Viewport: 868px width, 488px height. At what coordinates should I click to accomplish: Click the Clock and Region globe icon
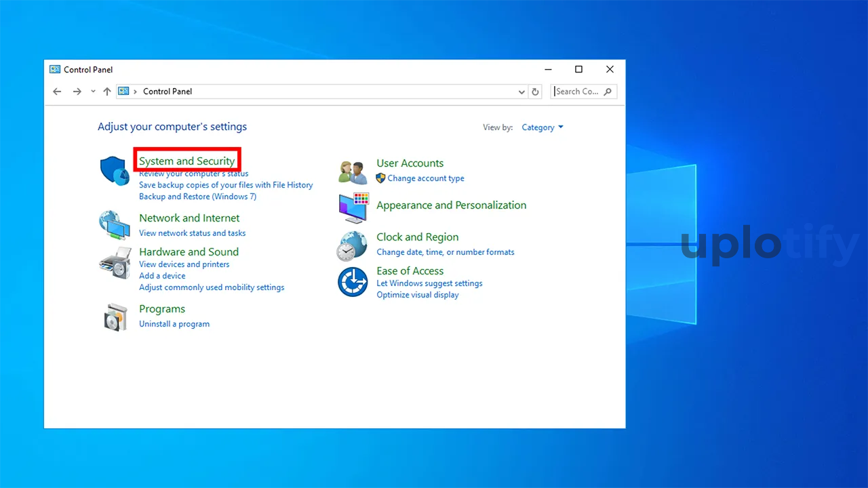click(x=352, y=245)
